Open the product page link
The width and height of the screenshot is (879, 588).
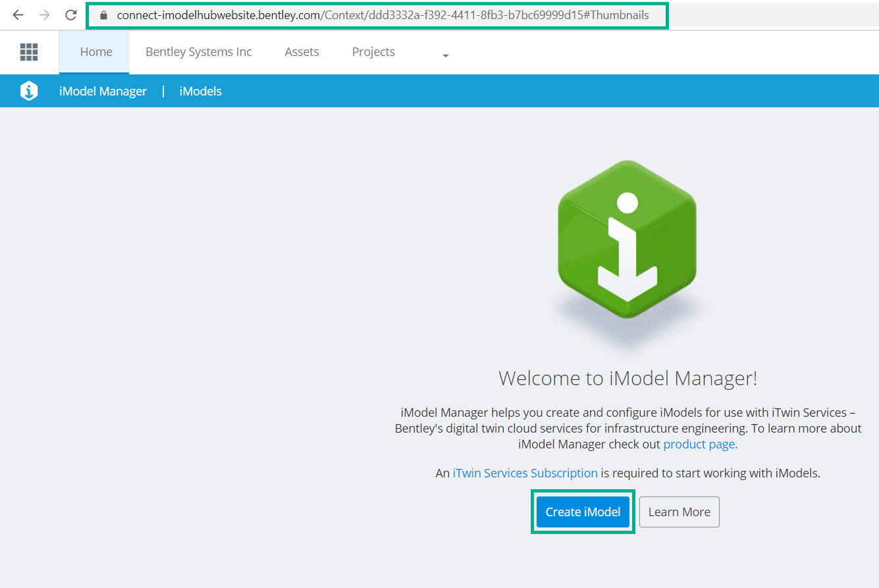[701, 444]
